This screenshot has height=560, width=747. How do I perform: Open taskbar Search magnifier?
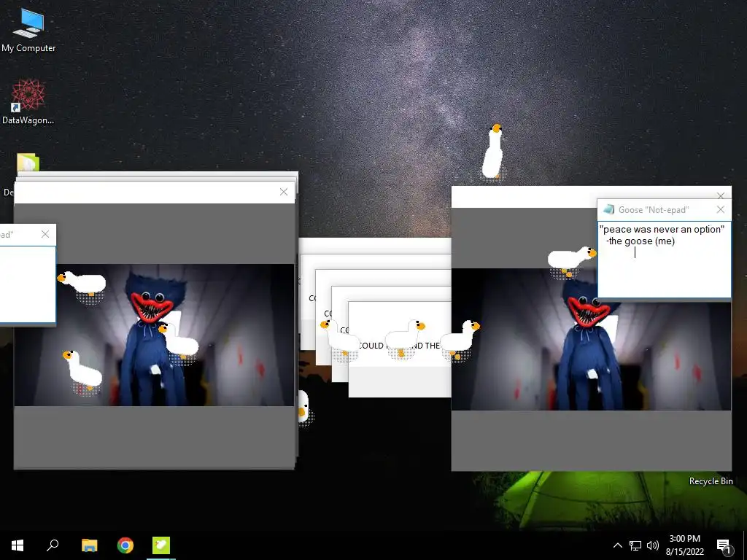click(53, 545)
